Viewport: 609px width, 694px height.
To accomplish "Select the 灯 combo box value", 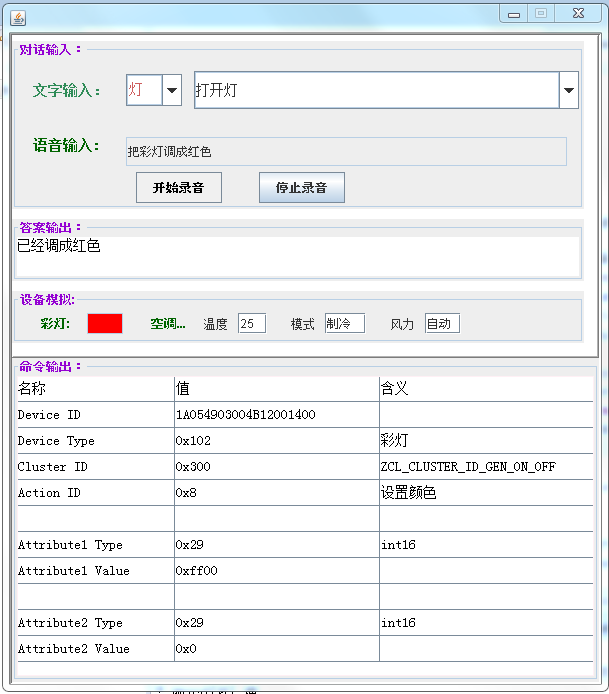I will pyautogui.click(x=144, y=90).
